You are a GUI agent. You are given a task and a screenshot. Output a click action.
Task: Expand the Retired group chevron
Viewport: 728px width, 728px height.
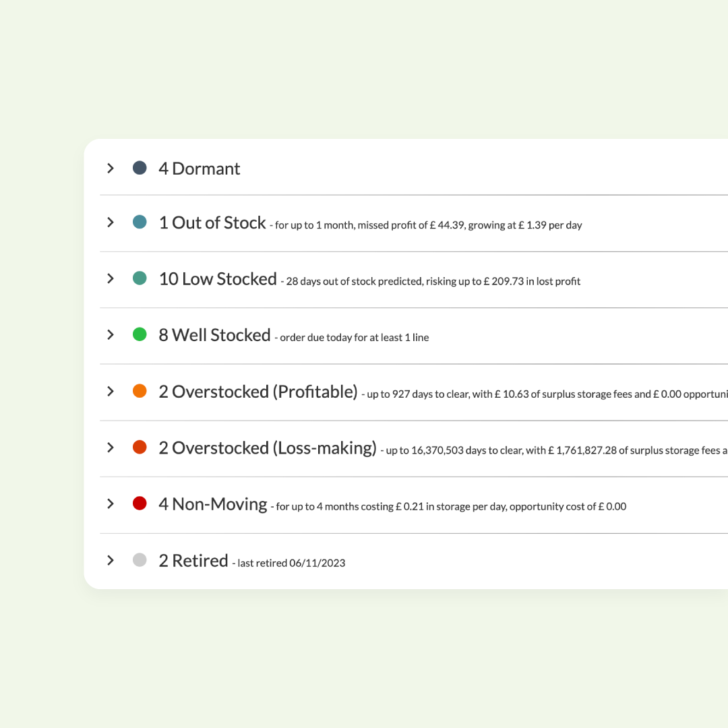tap(111, 560)
